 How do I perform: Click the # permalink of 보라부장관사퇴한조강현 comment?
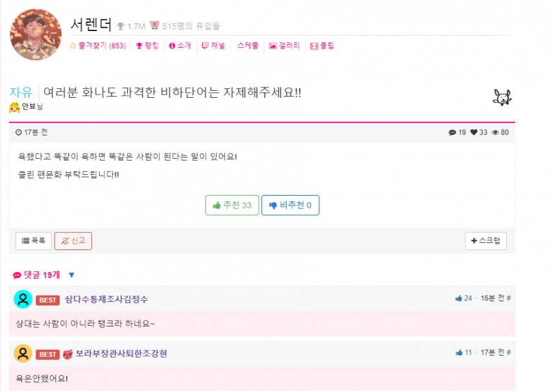[508, 352]
